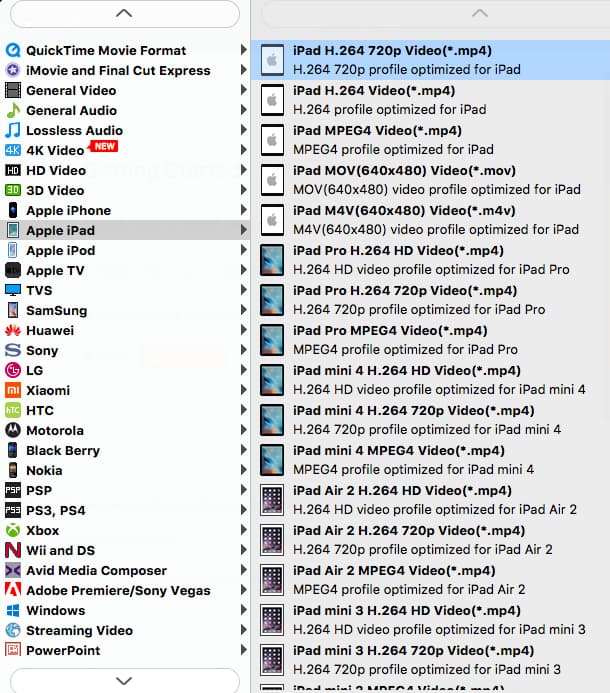
Task: Click the Lossless Audio music icon
Action: (x=13, y=130)
